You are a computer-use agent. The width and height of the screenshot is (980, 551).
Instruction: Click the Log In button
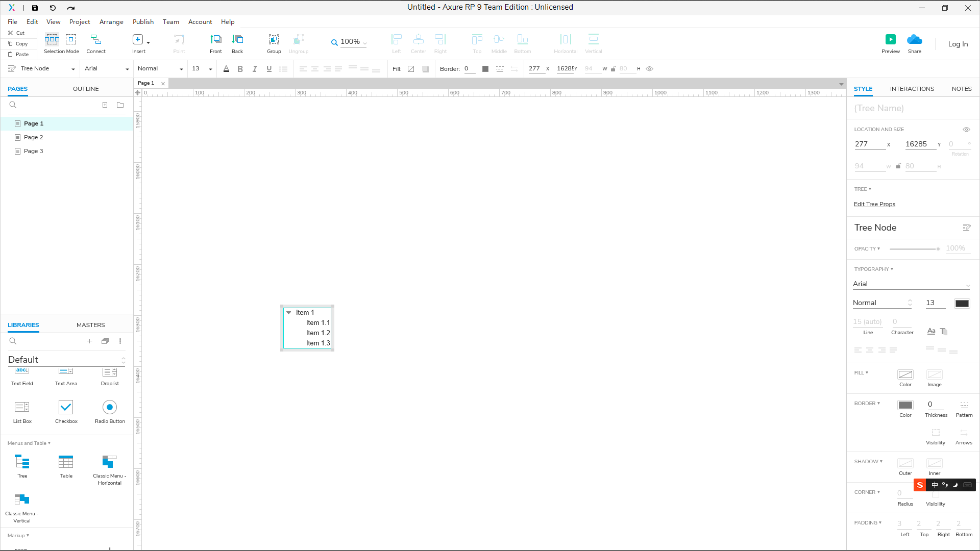coord(958,44)
